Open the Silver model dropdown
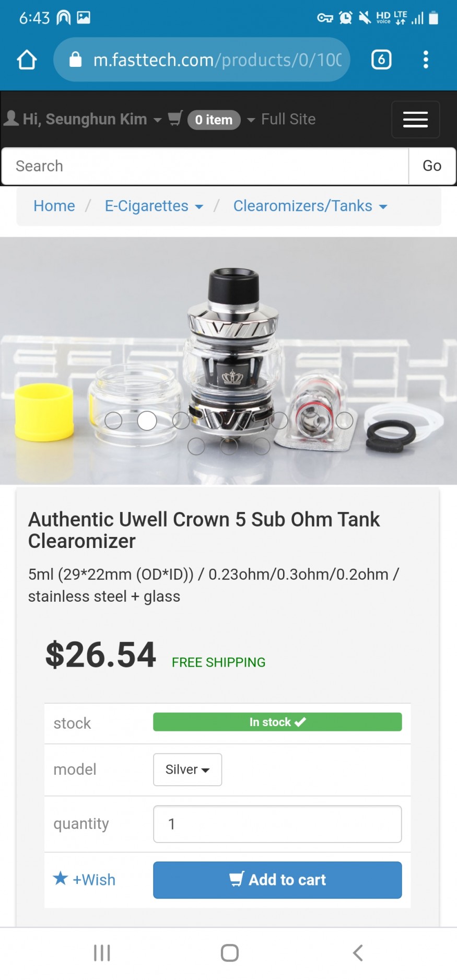 point(188,769)
